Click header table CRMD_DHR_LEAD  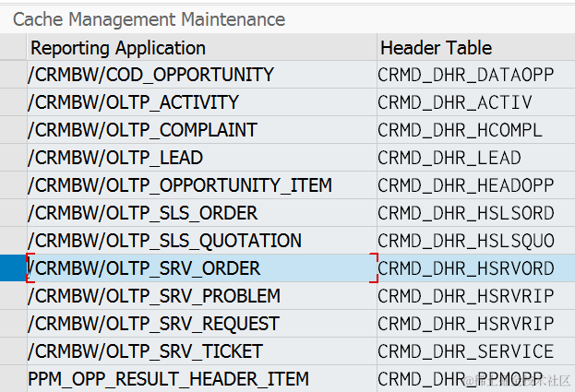pyautogui.click(x=476, y=158)
